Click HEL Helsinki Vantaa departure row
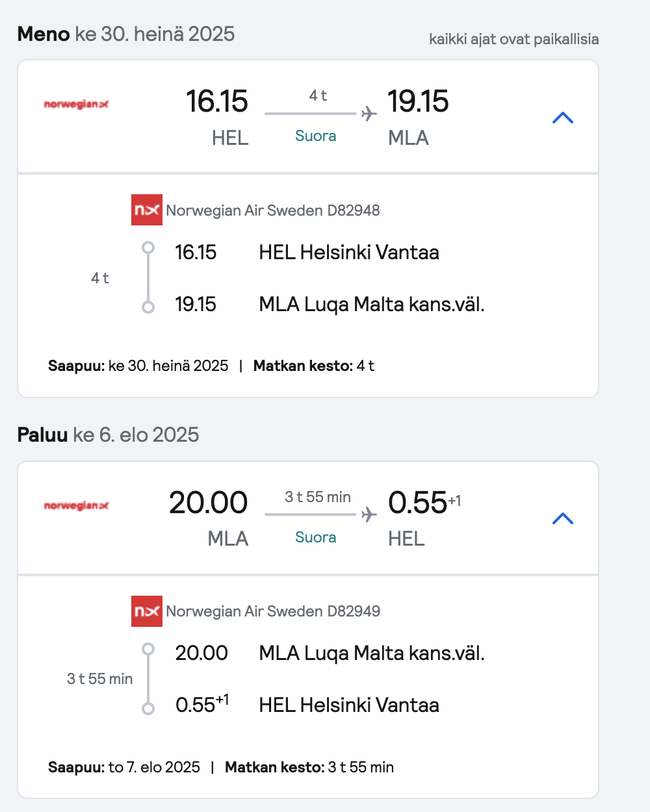Viewport: 650px width, 812px height. (x=307, y=252)
